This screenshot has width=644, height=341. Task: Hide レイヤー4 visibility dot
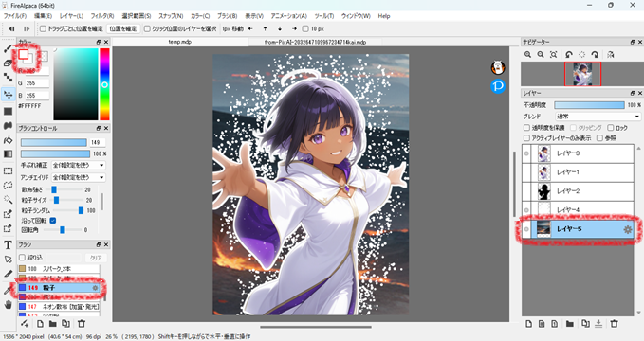[x=526, y=210]
